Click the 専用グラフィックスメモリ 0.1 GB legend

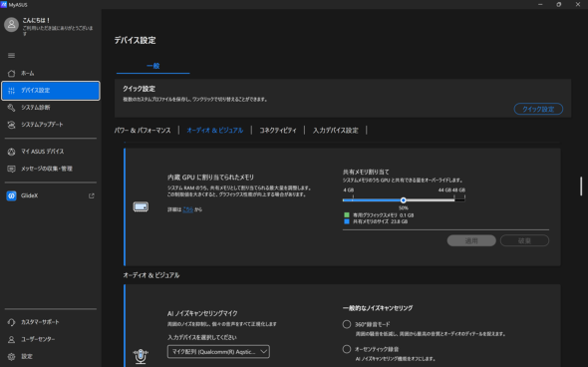pos(383,215)
